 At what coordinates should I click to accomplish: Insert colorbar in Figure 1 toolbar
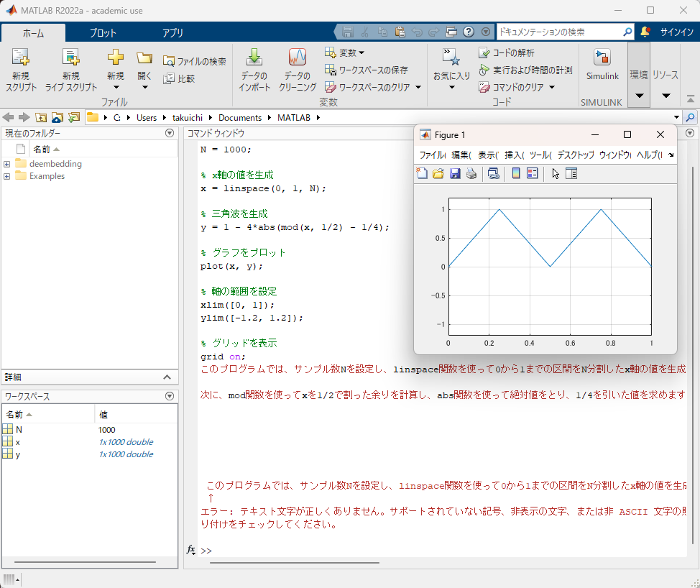[515, 173]
